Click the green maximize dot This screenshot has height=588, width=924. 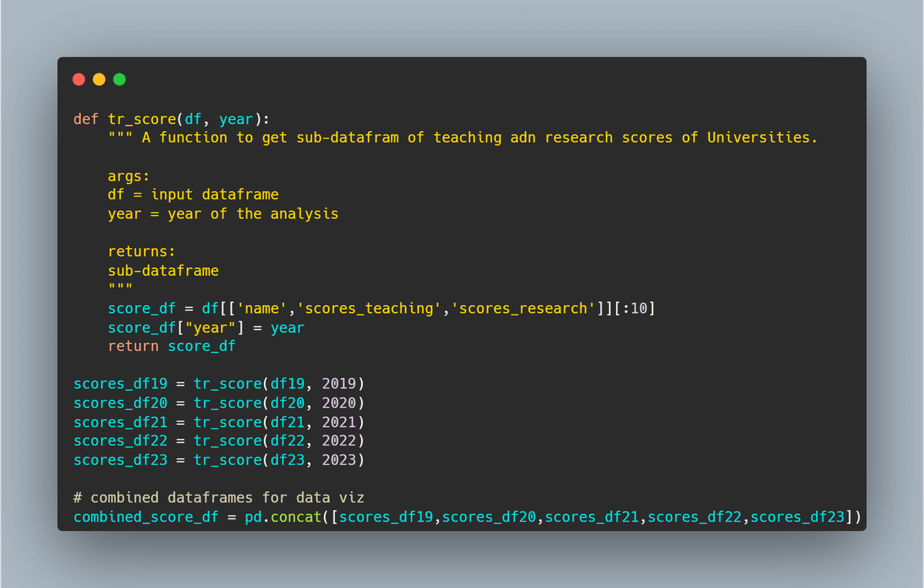[119, 79]
